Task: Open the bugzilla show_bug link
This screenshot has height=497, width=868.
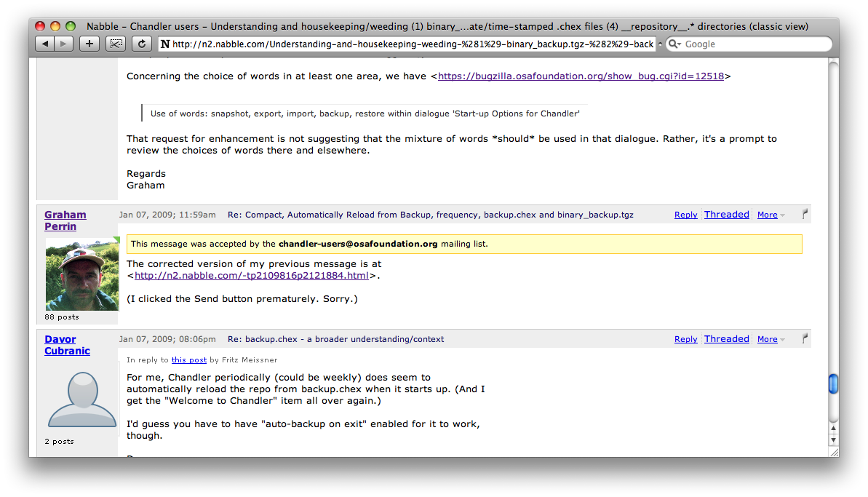Action: (x=581, y=76)
